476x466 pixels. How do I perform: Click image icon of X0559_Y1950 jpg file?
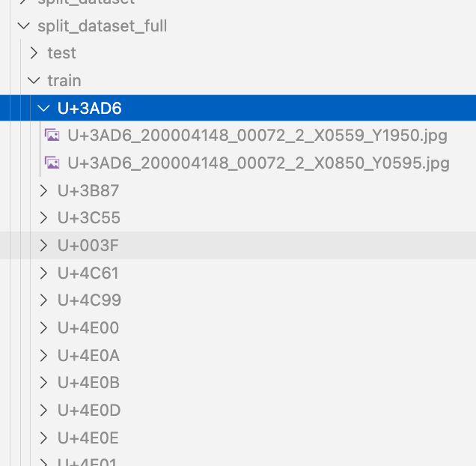52,136
